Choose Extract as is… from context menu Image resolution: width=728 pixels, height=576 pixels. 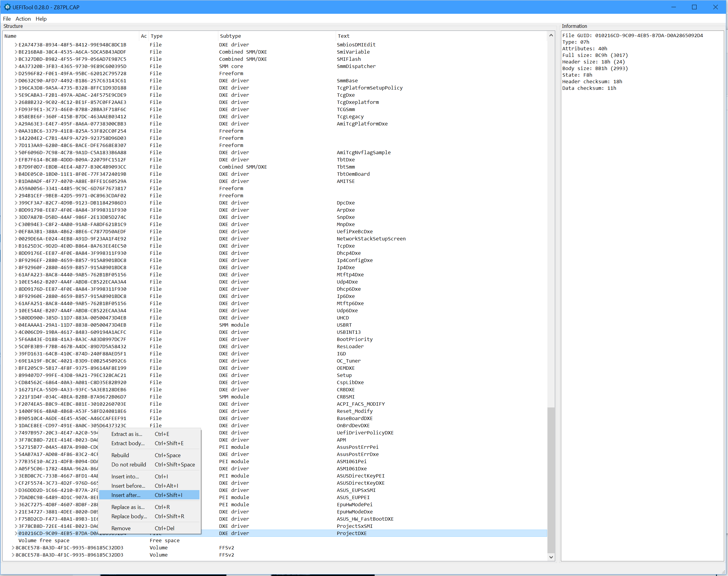(149, 434)
